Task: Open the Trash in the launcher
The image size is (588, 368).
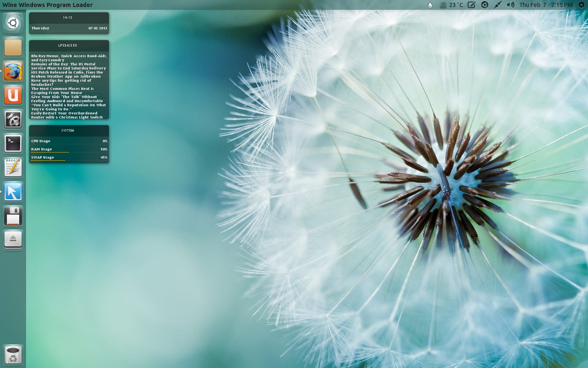Action: coord(13,355)
